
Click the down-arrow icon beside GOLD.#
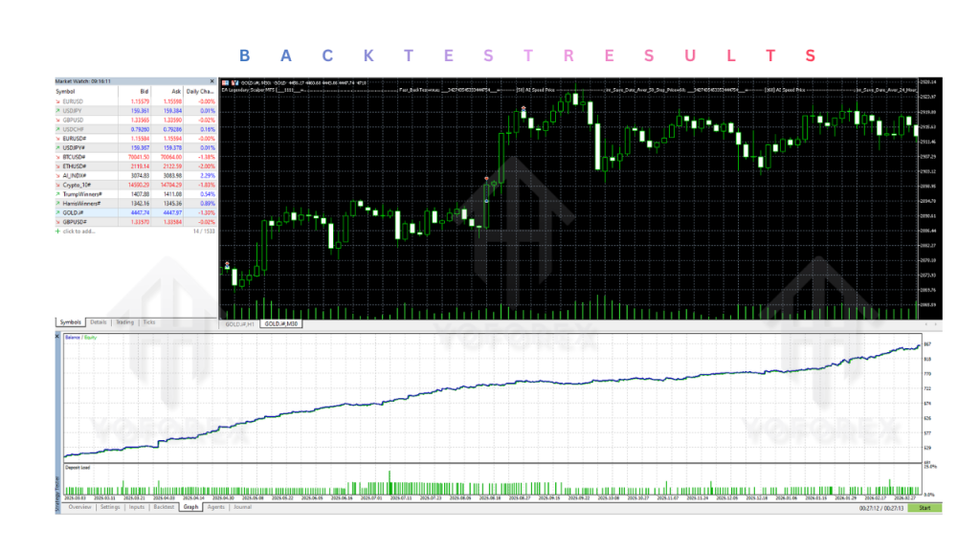click(59, 211)
